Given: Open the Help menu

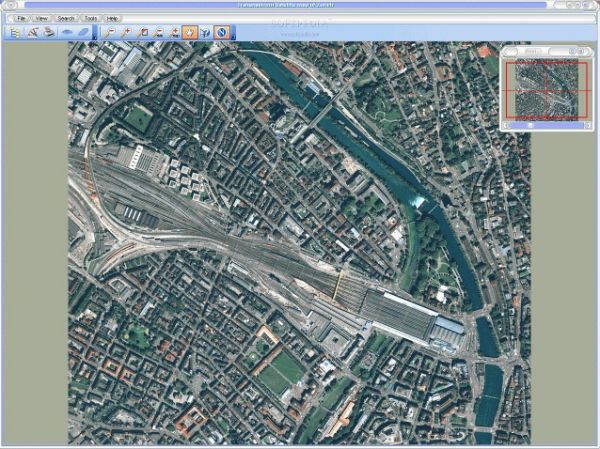Looking at the screenshot, I should [112, 18].
